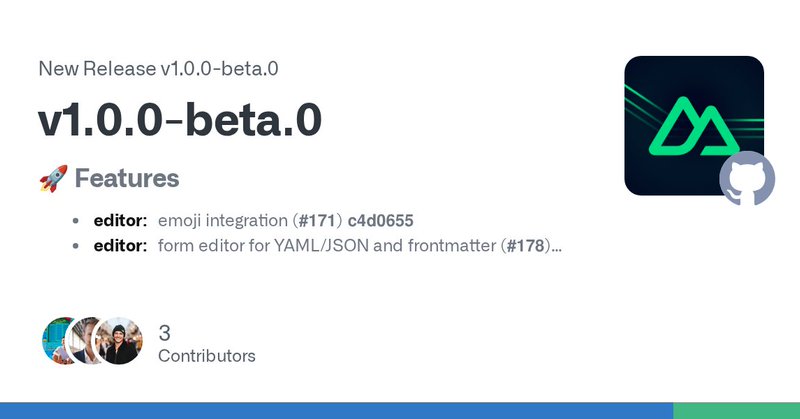Viewport: 800px width, 419px height.
Task: Click the rocket emoji beside Features
Action: [54, 178]
